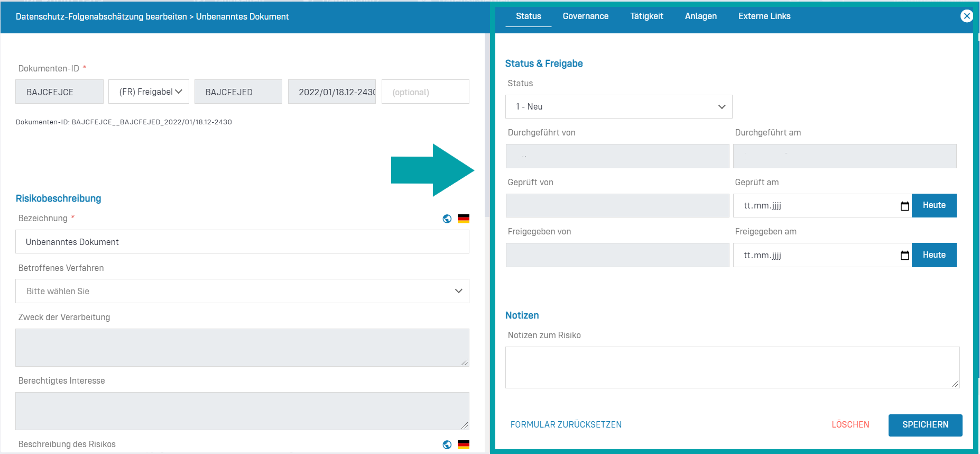Click the globe icon beside Beschreibung des Risikos
This screenshot has width=980, height=454.
[x=447, y=444]
